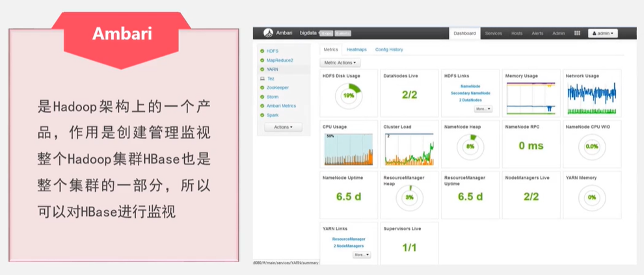This screenshot has width=644, height=275.
Task: Click ZooKeeper green status icon
Action: pyautogui.click(x=262, y=87)
